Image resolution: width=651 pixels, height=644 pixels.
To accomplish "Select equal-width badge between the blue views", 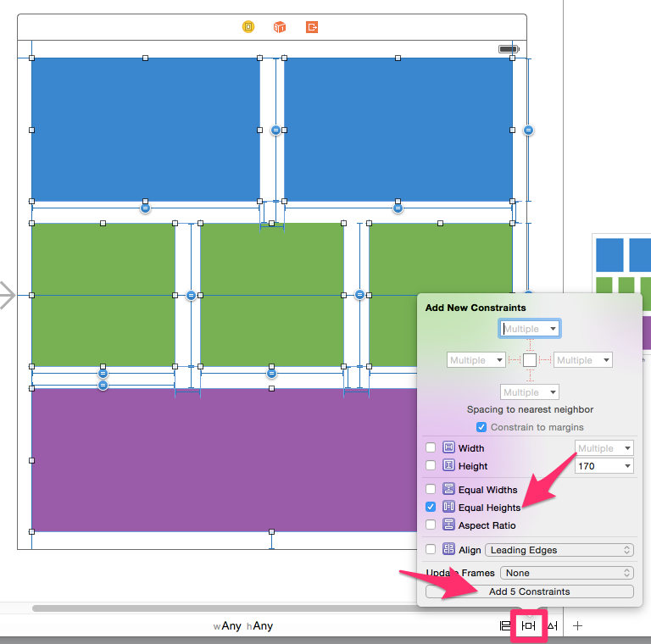I will tap(275, 130).
